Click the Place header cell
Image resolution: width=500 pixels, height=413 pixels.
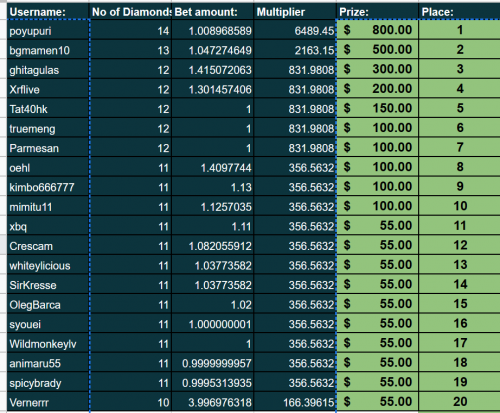(459, 11)
